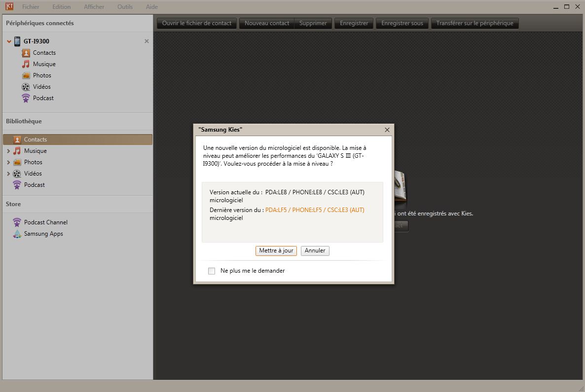Select Contacts label in Bibliothèque
The height and width of the screenshot is (392, 585).
pos(36,140)
